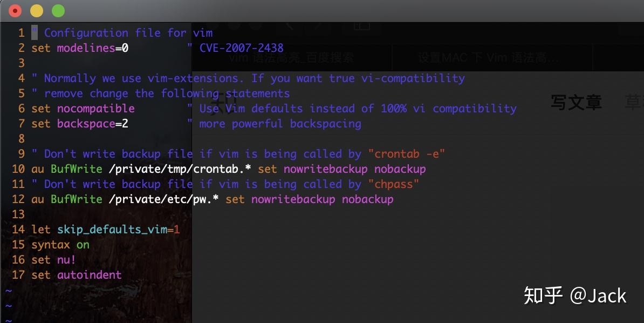Click the "/private/tmp/crontab.*" path
This screenshot has width=644, height=323.
click(x=180, y=169)
